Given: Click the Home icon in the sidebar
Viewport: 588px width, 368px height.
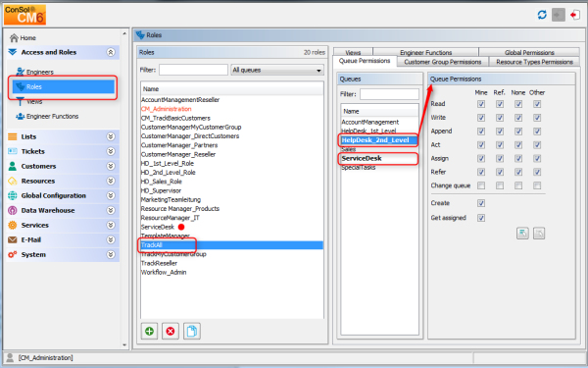Looking at the screenshot, I should pyautogui.click(x=14, y=38).
